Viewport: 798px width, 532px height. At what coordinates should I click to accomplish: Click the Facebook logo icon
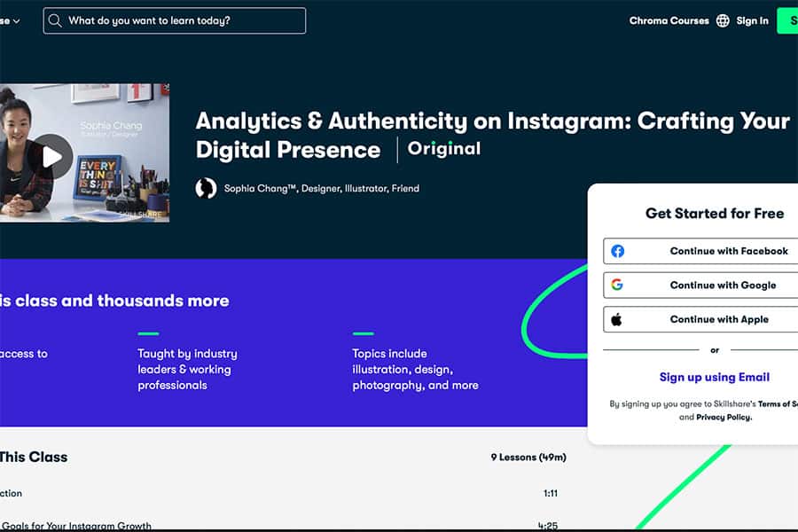click(x=617, y=251)
